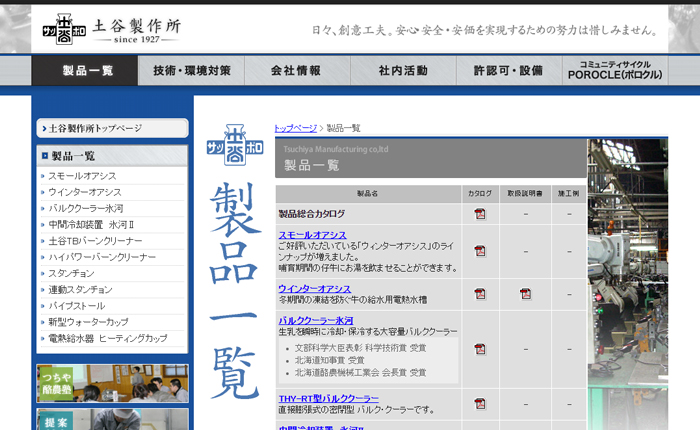The image size is (700, 430).
Task: Open the 製品総合カタログ catalog PDF icon
Action: [480, 214]
